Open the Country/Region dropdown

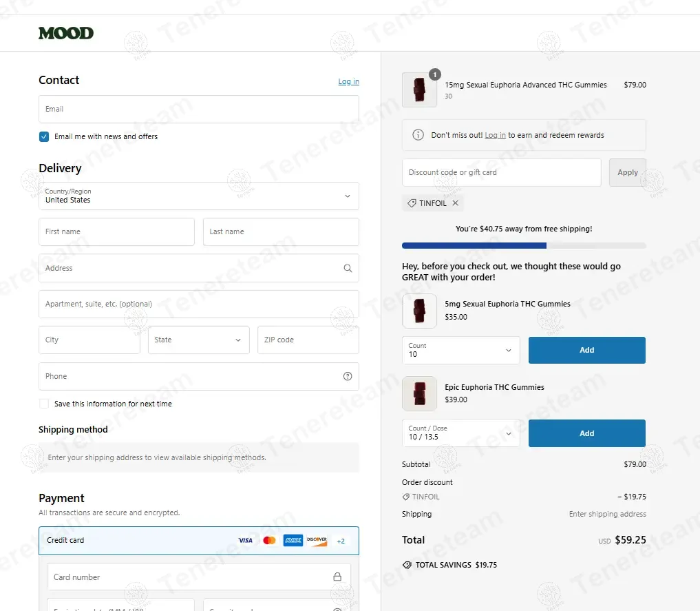[198, 196]
